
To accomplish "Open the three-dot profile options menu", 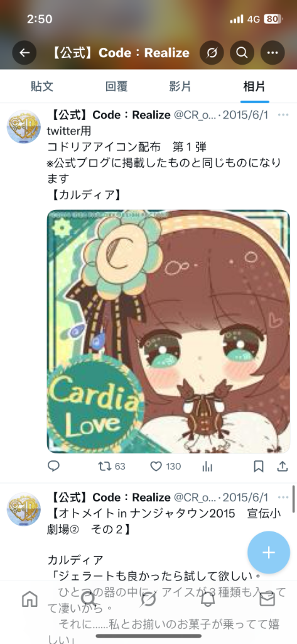I will [273, 53].
